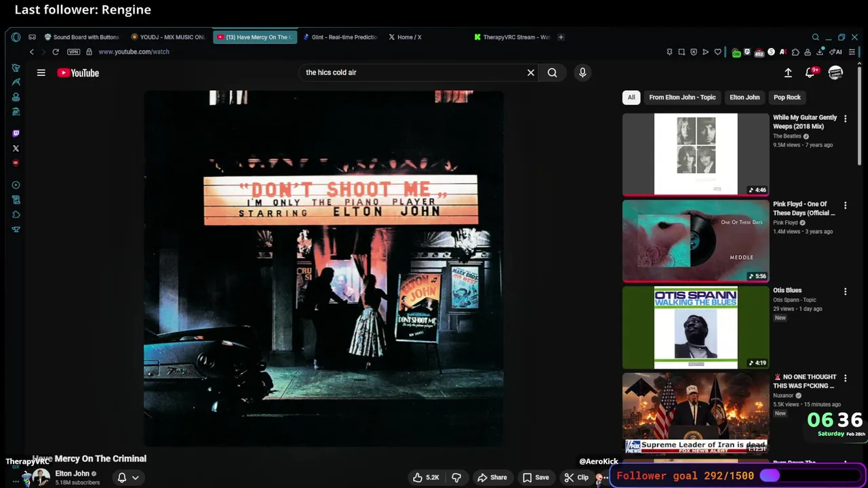The height and width of the screenshot is (488, 868).
Task: Select the Elton John filter chip
Action: [745, 98]
